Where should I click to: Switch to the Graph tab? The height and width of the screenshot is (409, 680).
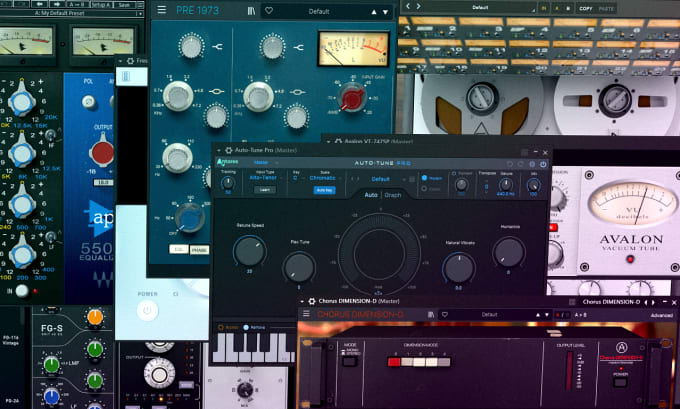[x=392, y=195]
